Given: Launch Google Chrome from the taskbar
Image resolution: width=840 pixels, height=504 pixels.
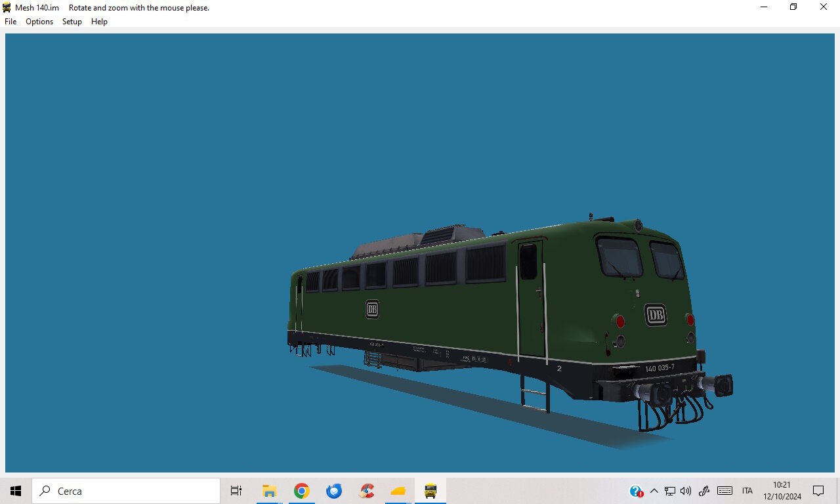Looking at the screenshot, I should 301,491.
